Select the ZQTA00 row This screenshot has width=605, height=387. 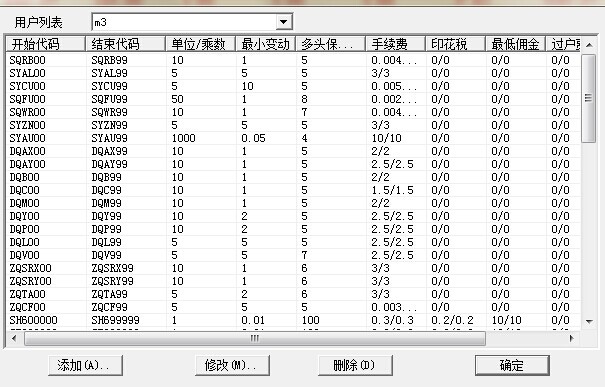click(x=293, y=294)
